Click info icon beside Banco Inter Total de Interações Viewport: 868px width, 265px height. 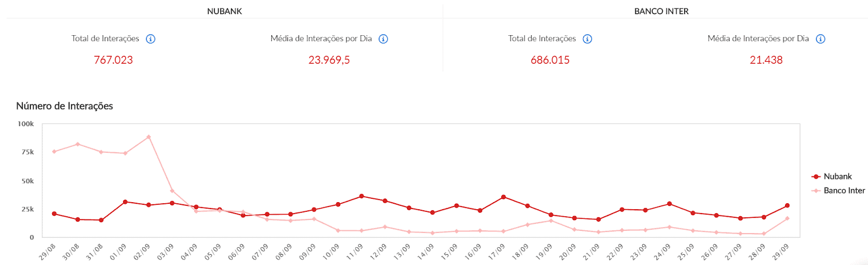[588, 39]
